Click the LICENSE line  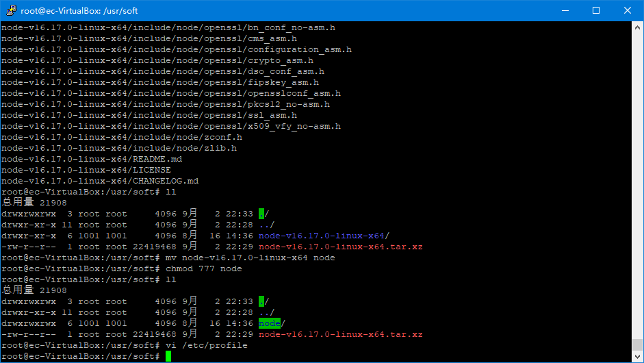[x=86, y=170]
